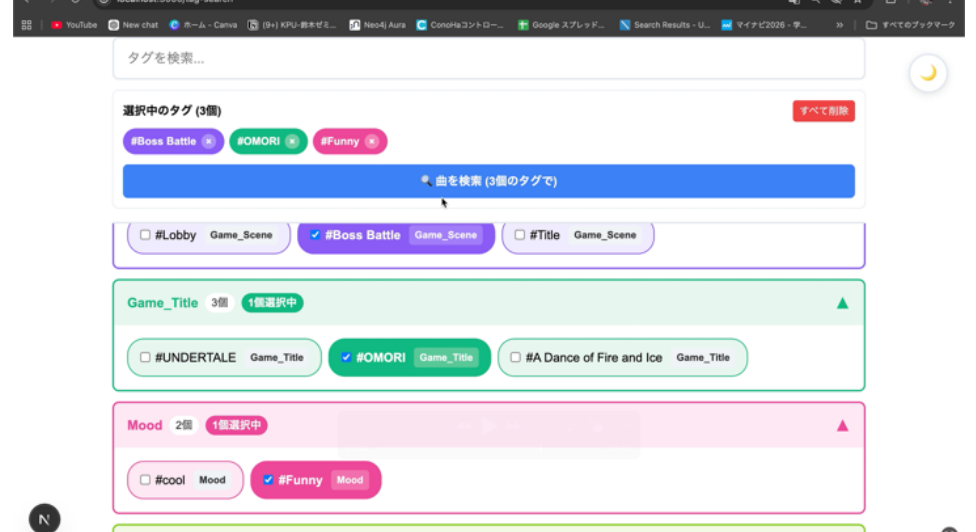Open the ConoHa control panel bookmark

pyautogui.click(x=460, y=25)
